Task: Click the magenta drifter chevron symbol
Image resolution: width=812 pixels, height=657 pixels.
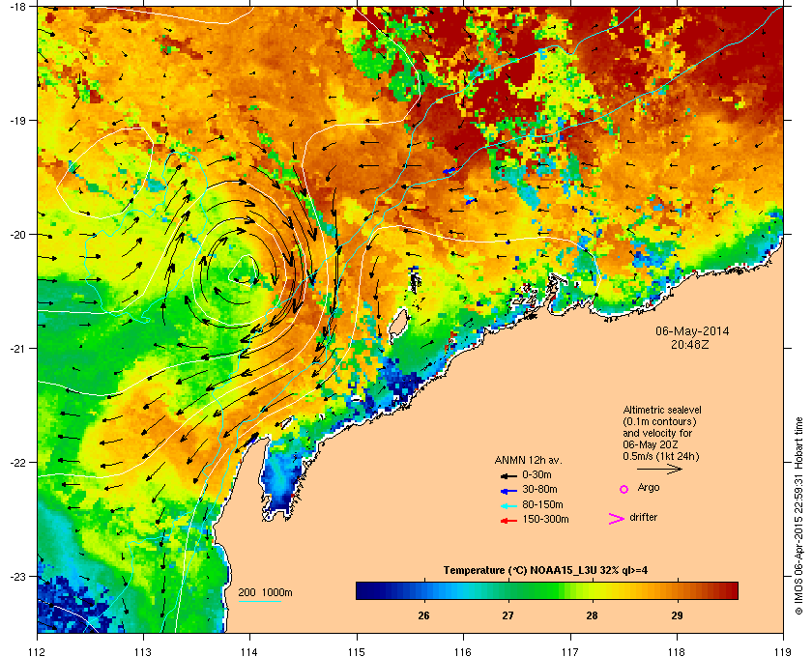Action: (617, 519)
